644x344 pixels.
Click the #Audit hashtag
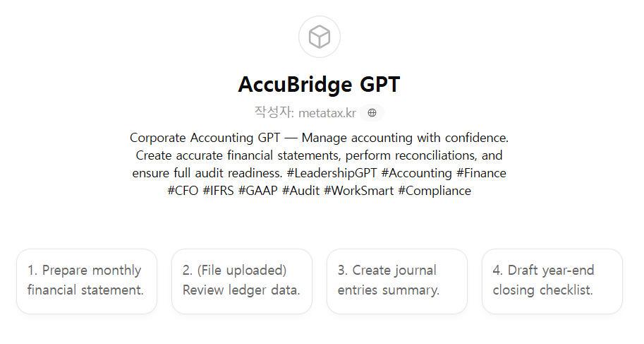300,191
